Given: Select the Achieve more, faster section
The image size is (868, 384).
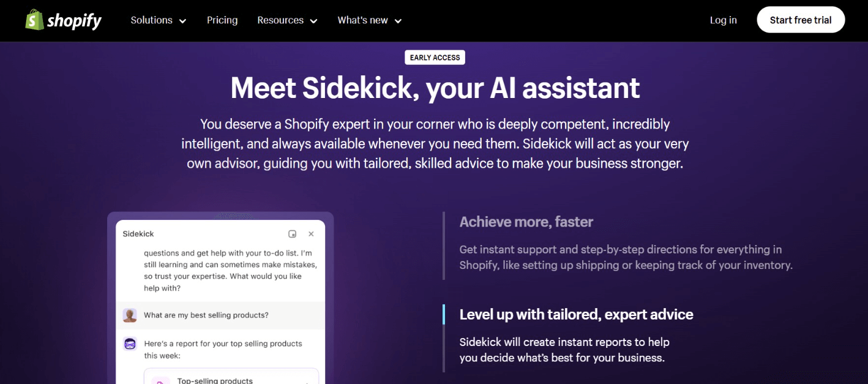Looking at the screenshot, I should (526, 222).
